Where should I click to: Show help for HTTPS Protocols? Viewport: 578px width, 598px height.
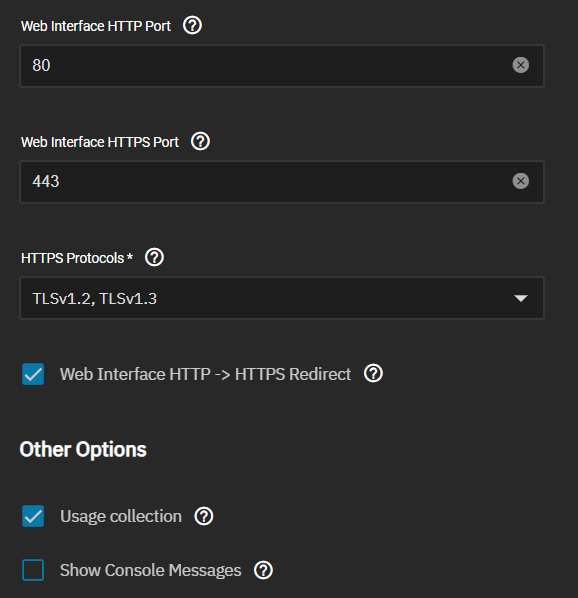154,257
